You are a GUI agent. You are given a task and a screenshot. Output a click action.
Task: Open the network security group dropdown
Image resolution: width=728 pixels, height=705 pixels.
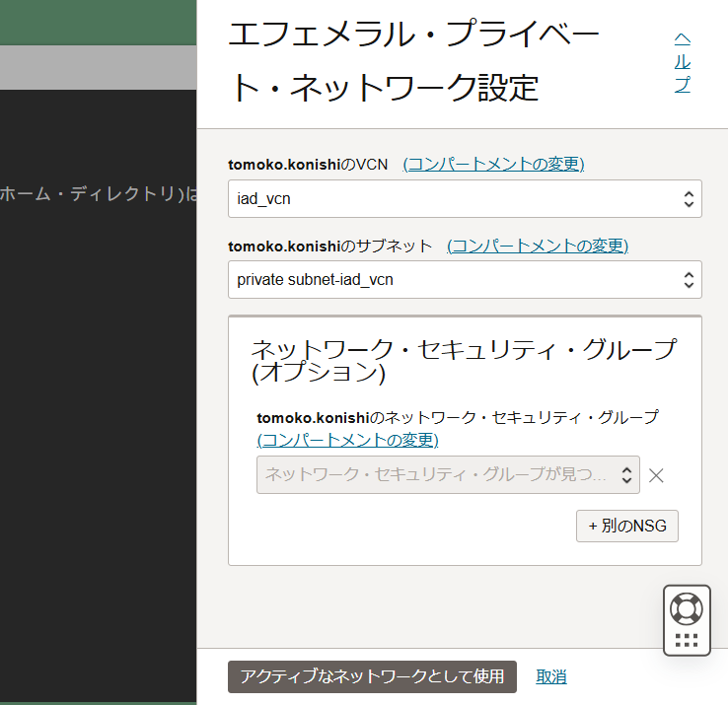pos(448,475)
